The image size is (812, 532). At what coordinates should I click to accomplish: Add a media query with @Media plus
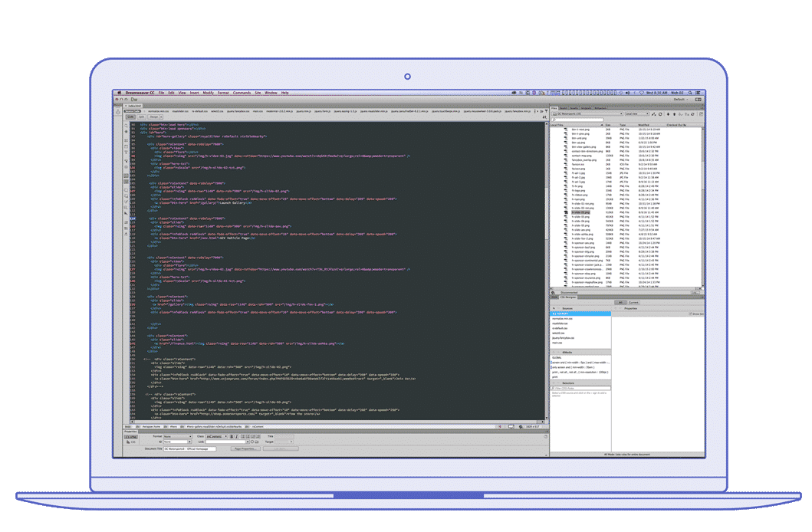coord(554,352)
